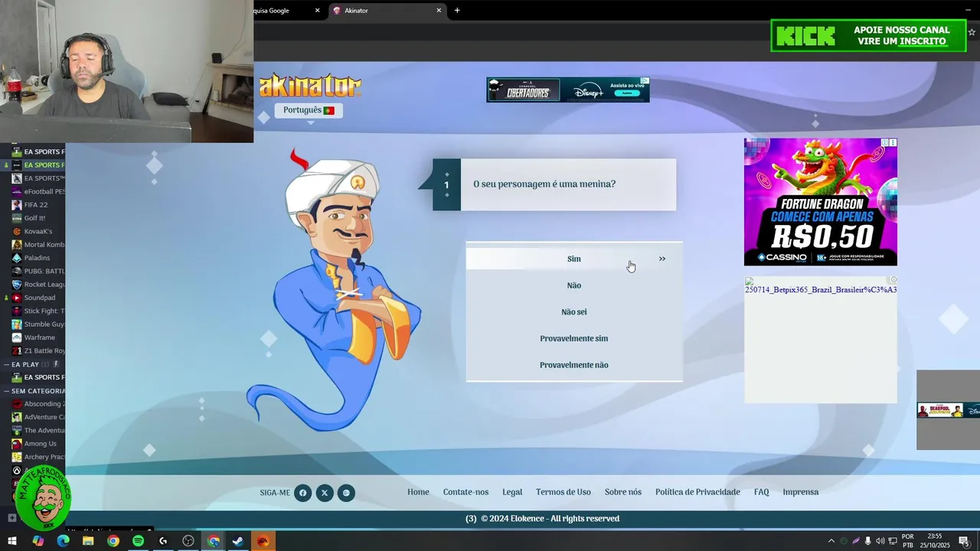Image resolution: width=980 pixels, height=551 pixels.
Task: Select Golf It! in Steam library
Action: pyautogui.click(x=38, y=218)
